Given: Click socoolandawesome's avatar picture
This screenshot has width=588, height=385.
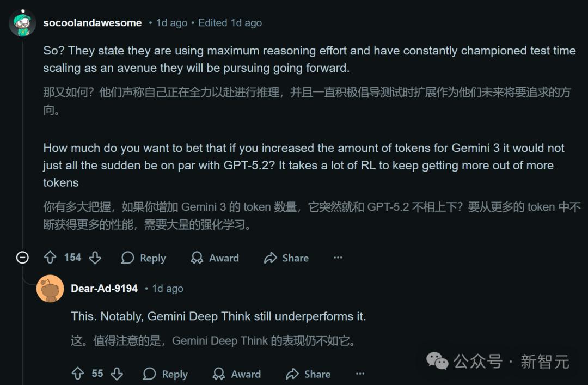Looking at the screenshot, I should click(x=22, y=22).
